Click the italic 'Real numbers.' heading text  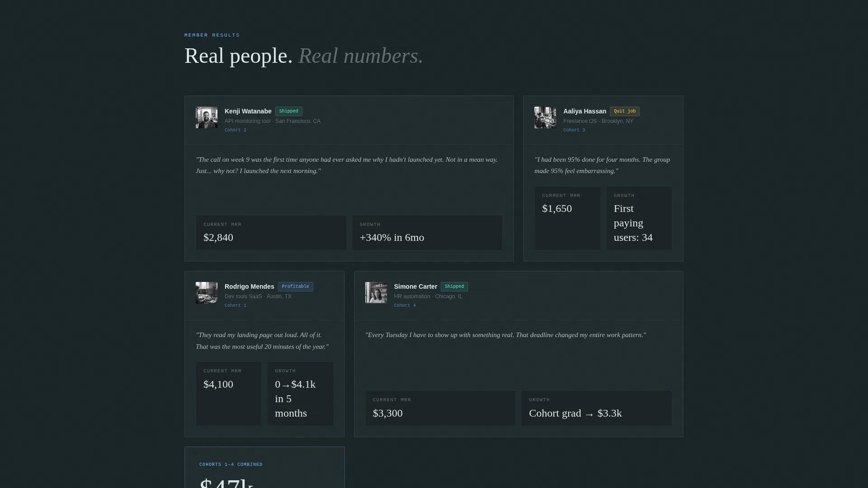pyautogui.click(x=361, y=56)
